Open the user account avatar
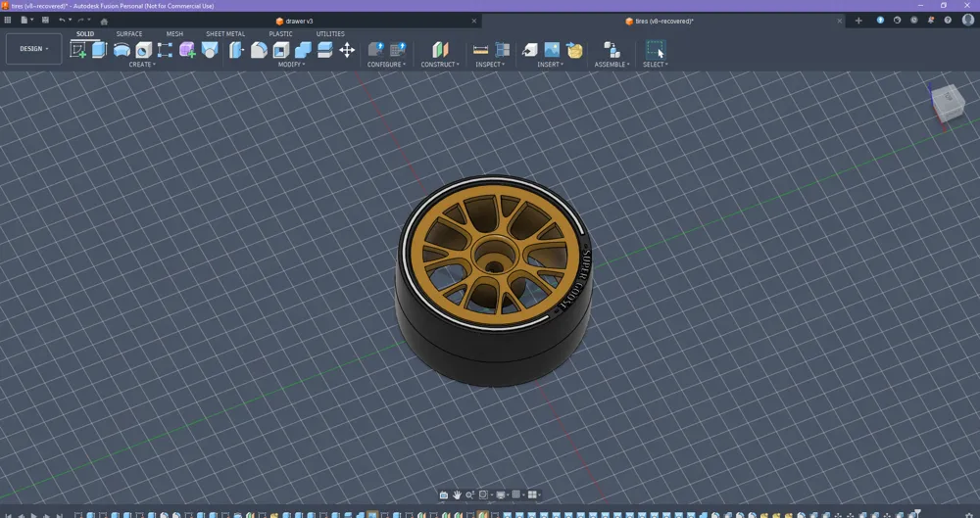980x518 pixels. click(967, 21)
